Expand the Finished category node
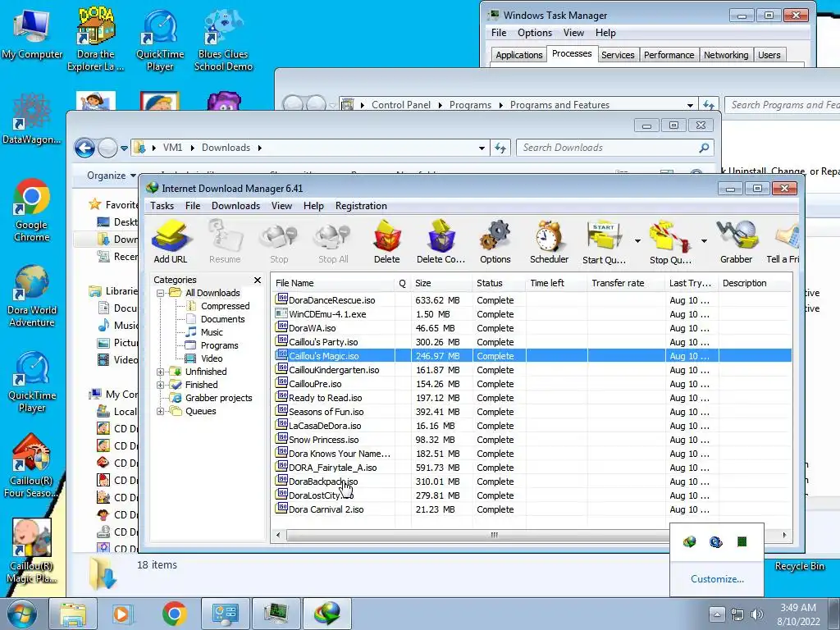 [x=160, y=385]
